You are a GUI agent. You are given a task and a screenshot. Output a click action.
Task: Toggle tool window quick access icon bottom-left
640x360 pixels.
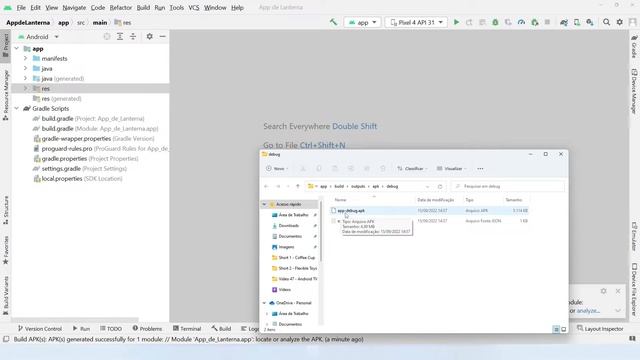[x=6, y=339]
